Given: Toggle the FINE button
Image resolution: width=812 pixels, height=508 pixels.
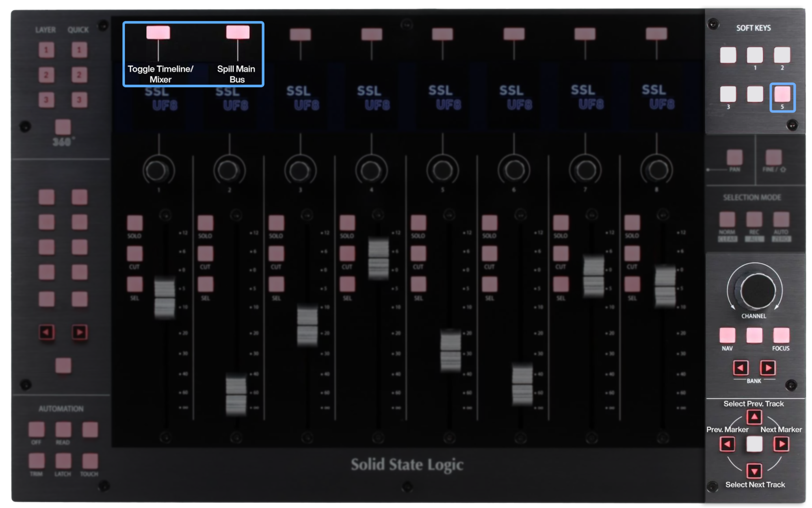Looking at the screenshot, I should 774,157.
